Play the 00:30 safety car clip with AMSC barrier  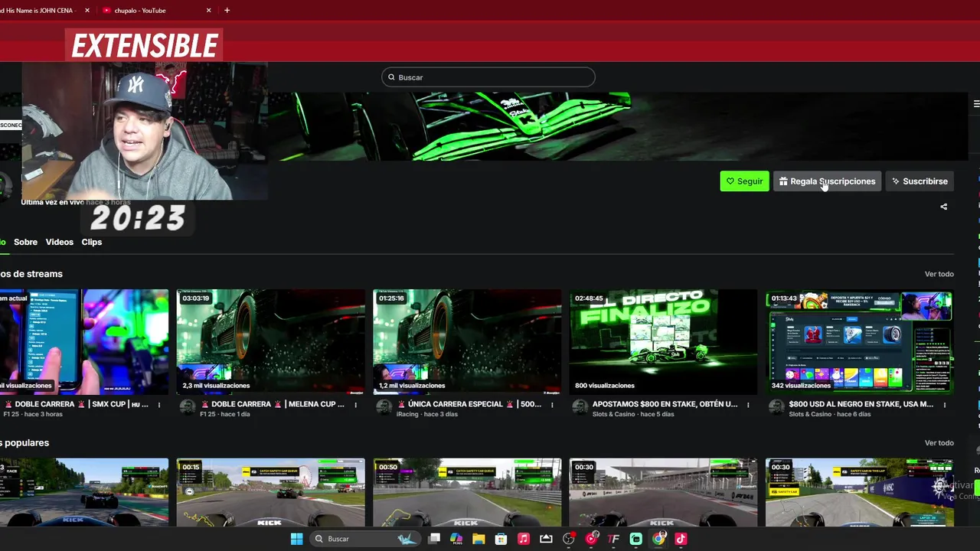click(860, 493)
